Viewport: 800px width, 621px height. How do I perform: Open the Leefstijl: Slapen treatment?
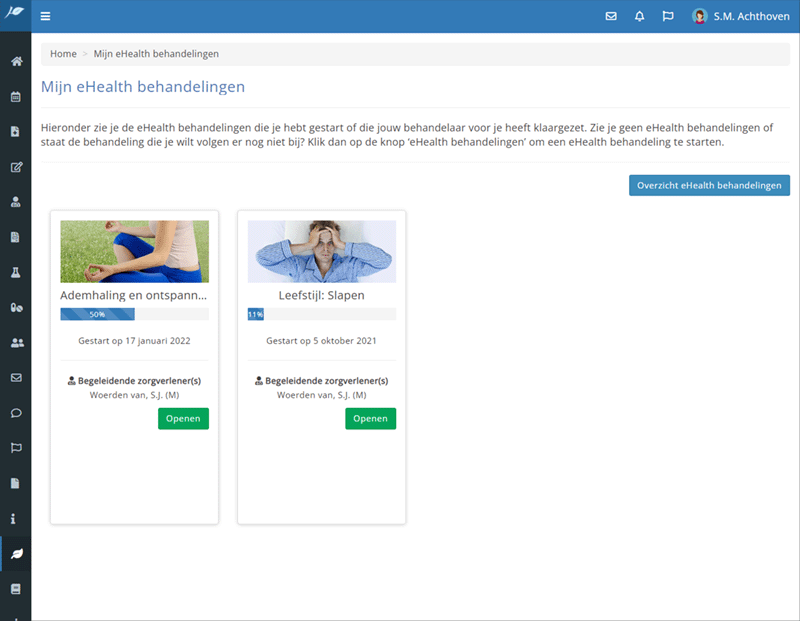click(370, 419)
